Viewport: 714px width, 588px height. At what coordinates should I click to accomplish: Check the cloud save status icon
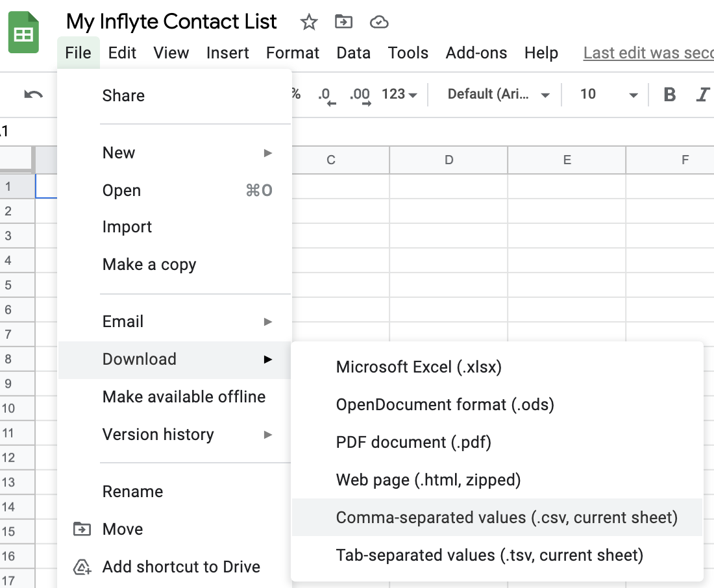click(379, 22)
